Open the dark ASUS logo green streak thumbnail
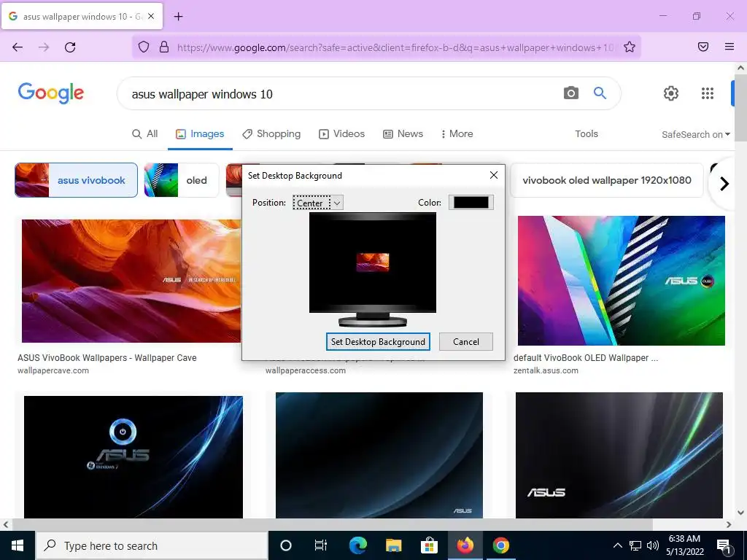This screenshot has height=560, width=747. [x=619, y=455]
